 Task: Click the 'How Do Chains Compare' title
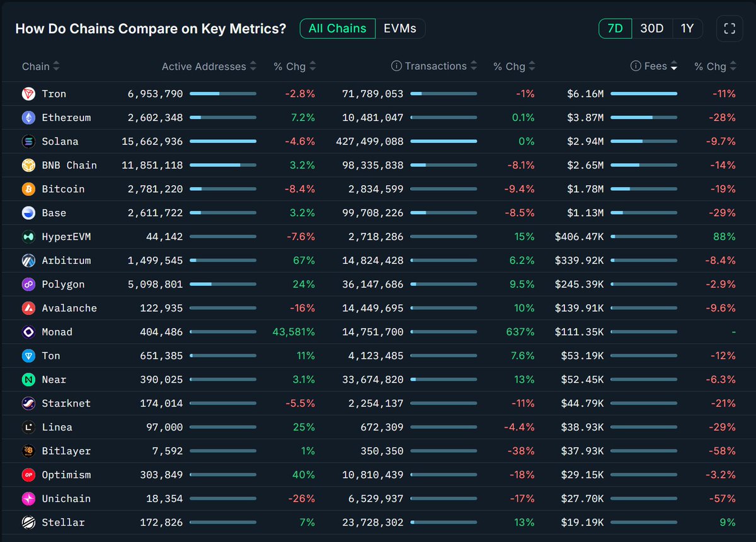tap(151, 29)
